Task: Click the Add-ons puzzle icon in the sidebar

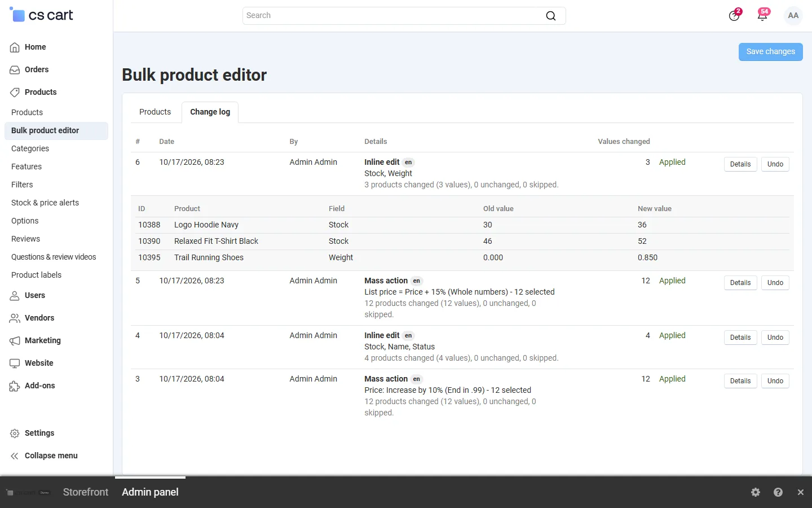Action: (x=15, y=386)
